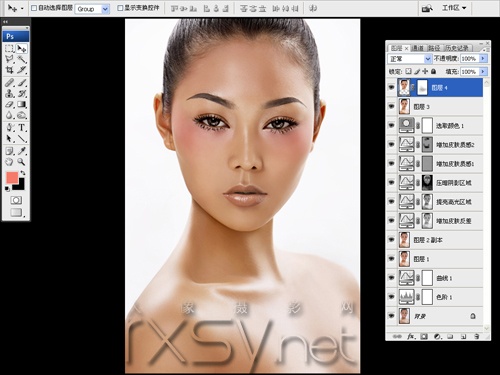Click the fill 100% input field
500x375 pixels.
coord(469,71)
